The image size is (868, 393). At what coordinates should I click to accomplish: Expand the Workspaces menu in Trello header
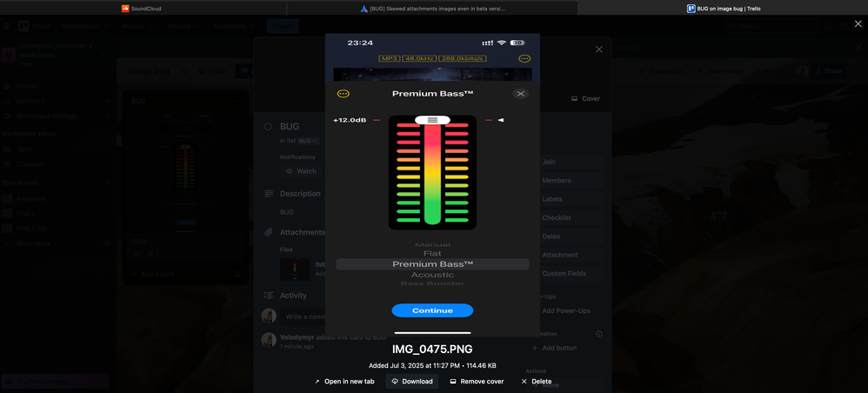(84, 26)
